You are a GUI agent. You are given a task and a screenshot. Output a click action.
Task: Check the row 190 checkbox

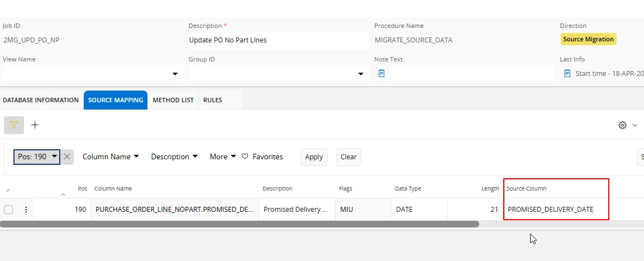[8, 210]
